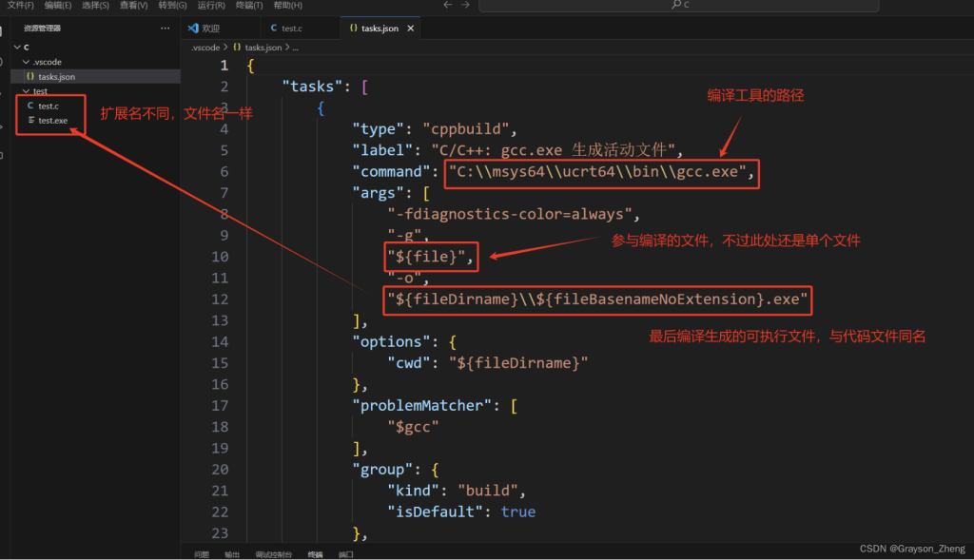The image size is (974, 560).
Task: Click the back navigation arrow in title bar
Action: [447, 5]
